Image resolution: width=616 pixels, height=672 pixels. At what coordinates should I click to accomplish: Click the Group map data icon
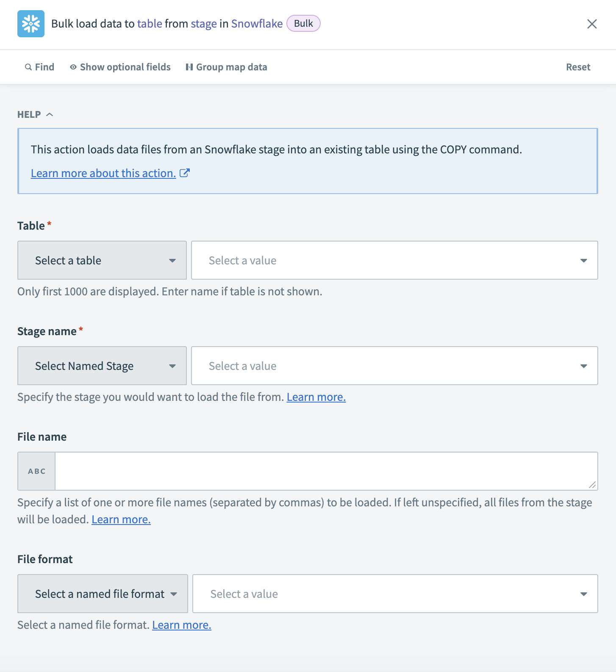(189, 67)
